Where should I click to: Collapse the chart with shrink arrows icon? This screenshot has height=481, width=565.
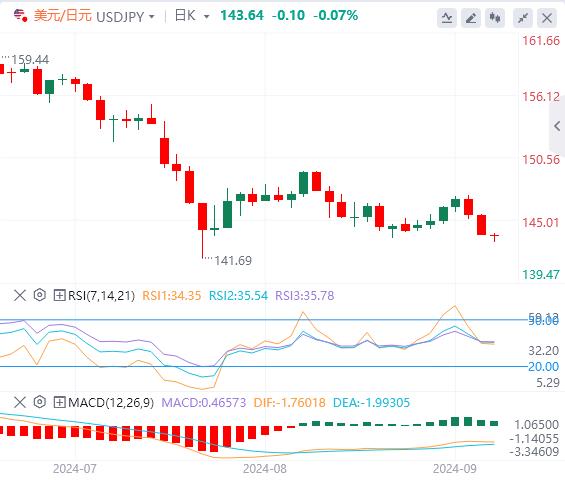pos(522,18)
